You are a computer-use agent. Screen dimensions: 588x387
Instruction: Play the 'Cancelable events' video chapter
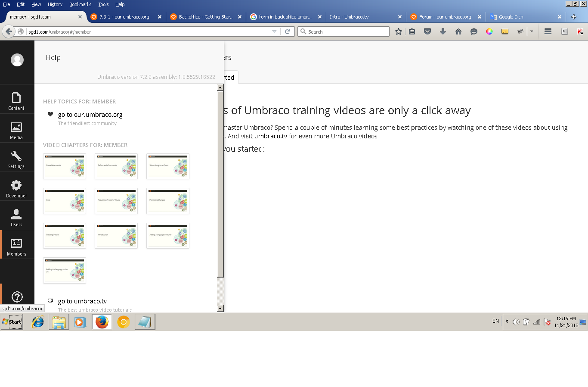[x=65, y=166]
